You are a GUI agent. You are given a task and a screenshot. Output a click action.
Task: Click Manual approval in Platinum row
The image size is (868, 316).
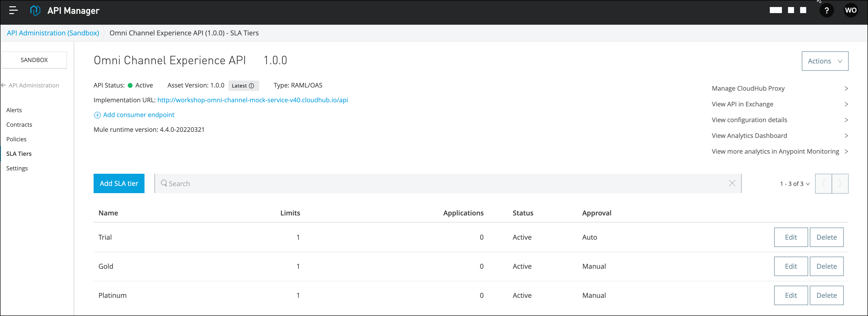pos(594,295)
